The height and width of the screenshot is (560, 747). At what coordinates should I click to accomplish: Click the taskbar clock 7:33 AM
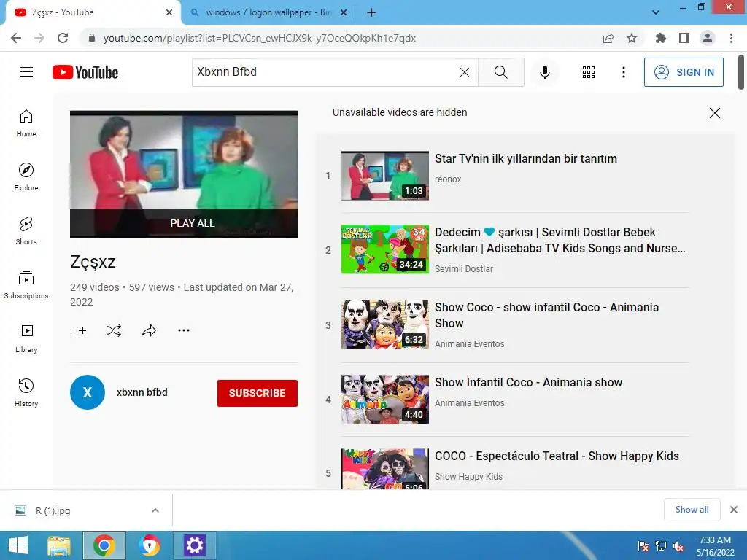(x=715, y=546)
